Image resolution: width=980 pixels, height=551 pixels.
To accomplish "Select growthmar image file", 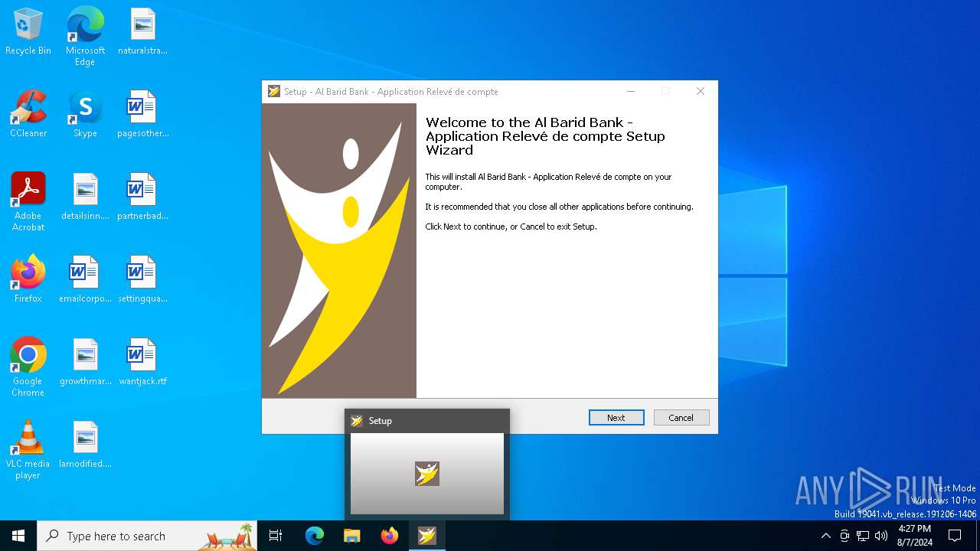I will tap(85, 363).
